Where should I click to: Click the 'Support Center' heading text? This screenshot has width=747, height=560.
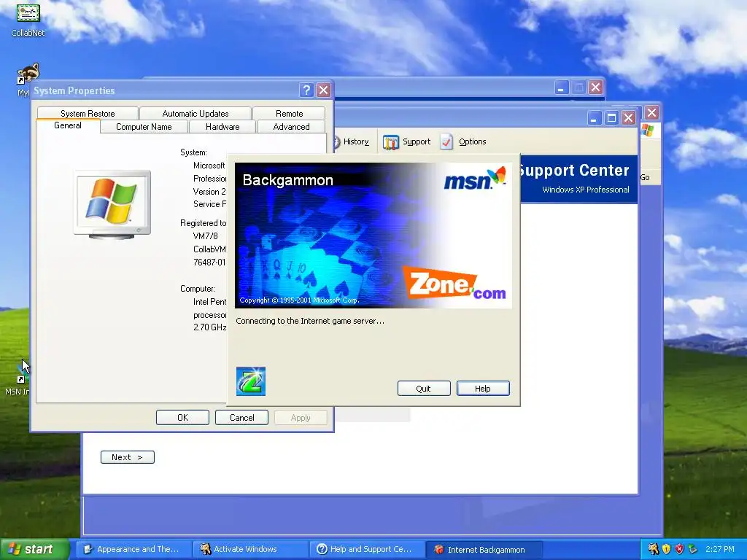pyautogui.click(x=575, y=170)
